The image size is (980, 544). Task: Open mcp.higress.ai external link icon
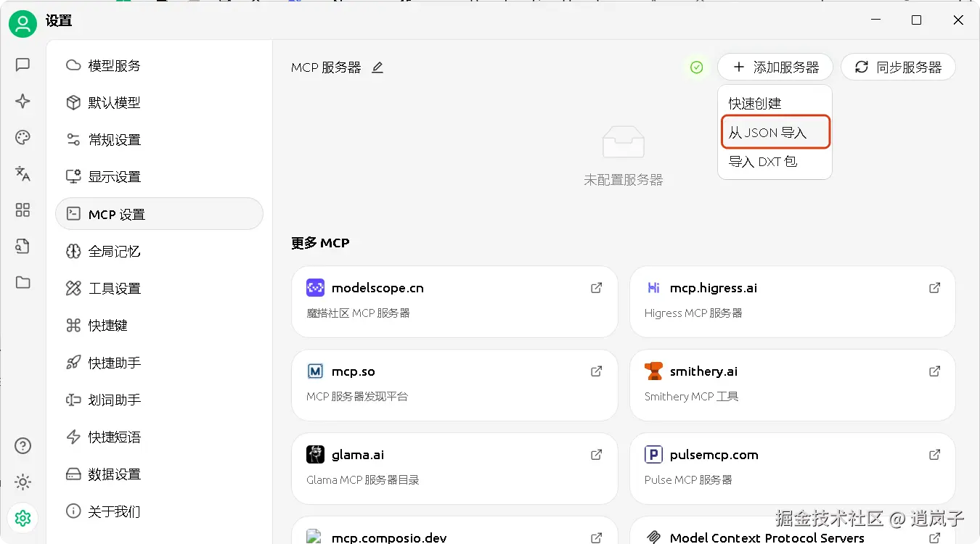pyautogui.click(x=934, y=288)
